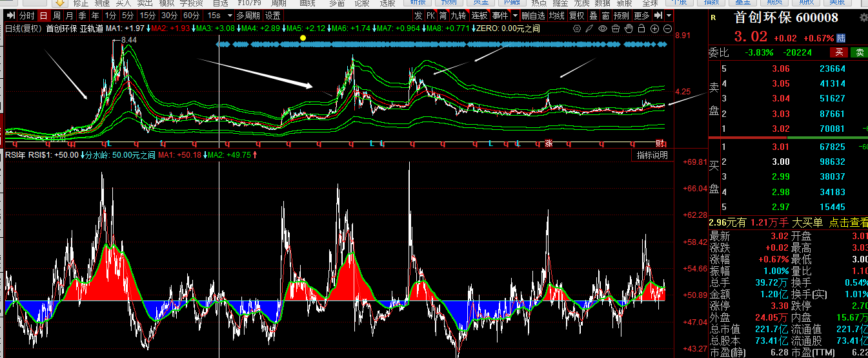Toggle 叠 overlay mode
Viewport: 868px width, 358px height.
tap(593, 15)
